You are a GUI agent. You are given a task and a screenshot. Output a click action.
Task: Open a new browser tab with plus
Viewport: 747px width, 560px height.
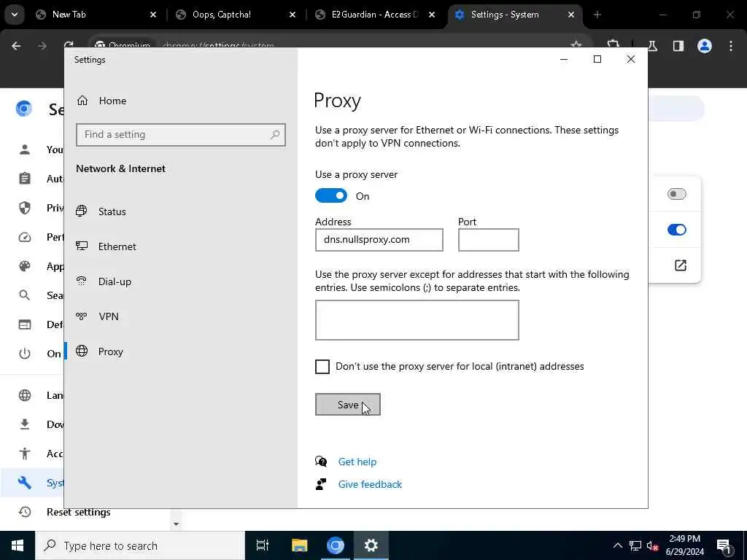[x=597, y=15]
